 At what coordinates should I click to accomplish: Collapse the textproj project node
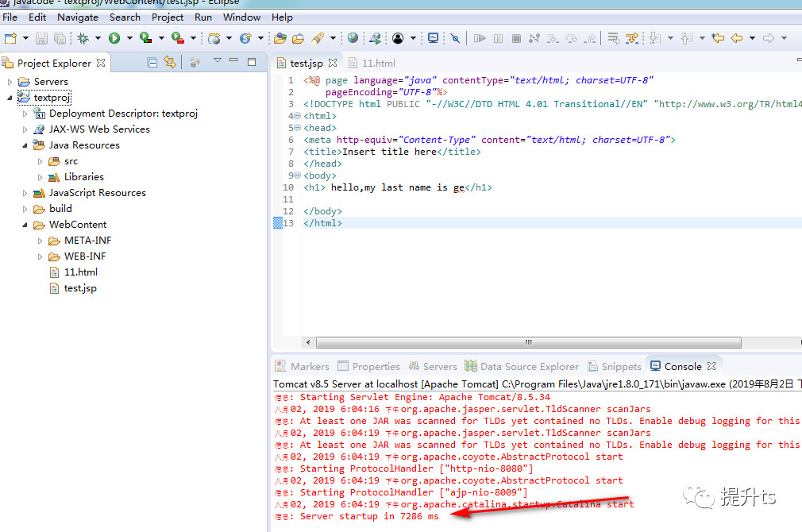(x=10, y=98)
